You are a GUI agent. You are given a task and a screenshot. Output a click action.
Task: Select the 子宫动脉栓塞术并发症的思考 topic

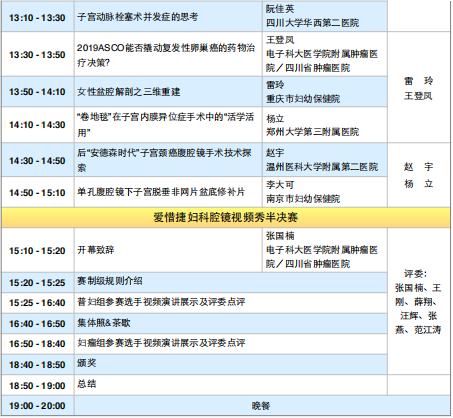click(x=138, y=17)
